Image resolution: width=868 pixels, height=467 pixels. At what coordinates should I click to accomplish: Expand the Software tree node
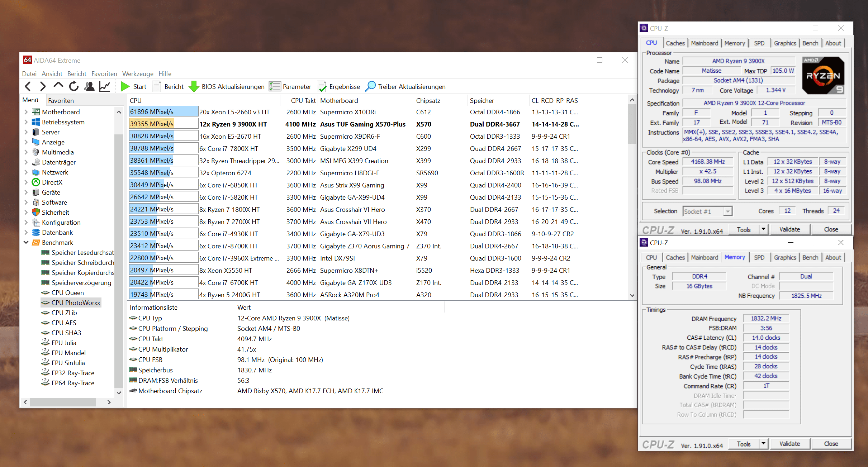[x=26, y=202]
